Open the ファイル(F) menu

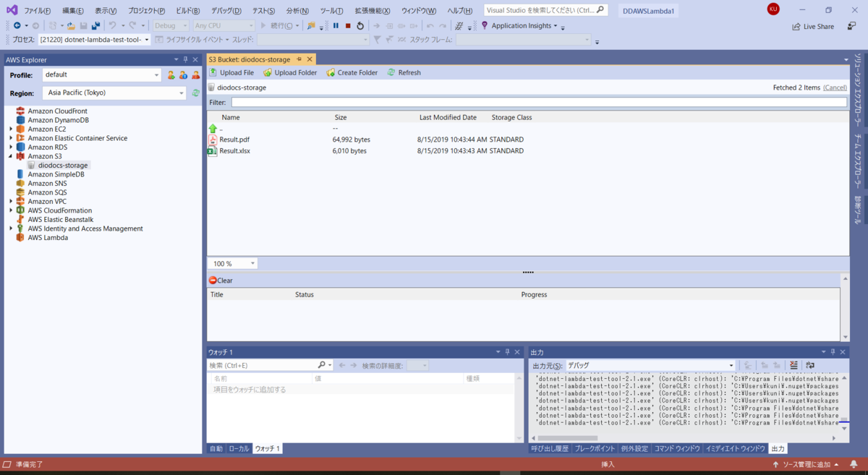click(38, 11)
